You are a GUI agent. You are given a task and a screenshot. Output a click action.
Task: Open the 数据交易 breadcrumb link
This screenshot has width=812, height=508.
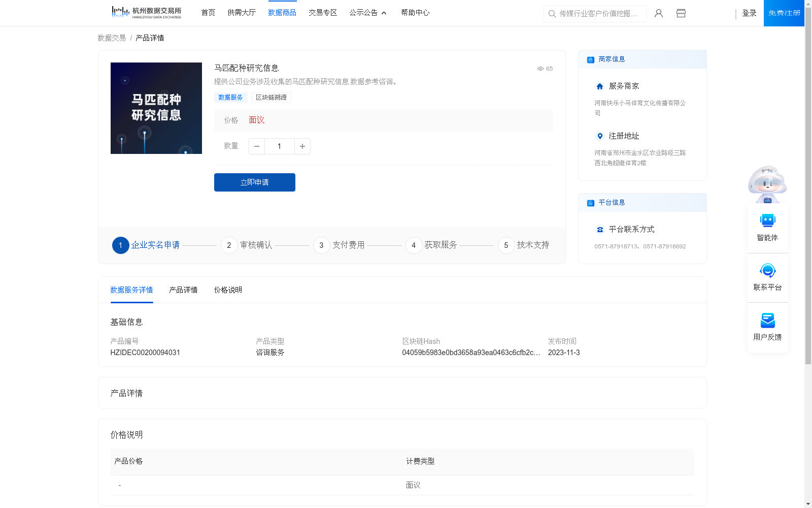click(111, 38)
